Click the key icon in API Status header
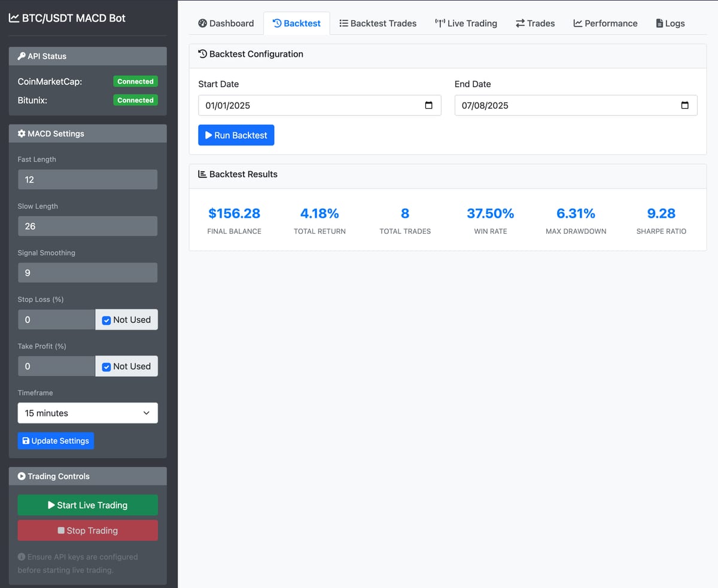This screenshot has width=718, height=588. pyautogui.click(x=22, y=56)
